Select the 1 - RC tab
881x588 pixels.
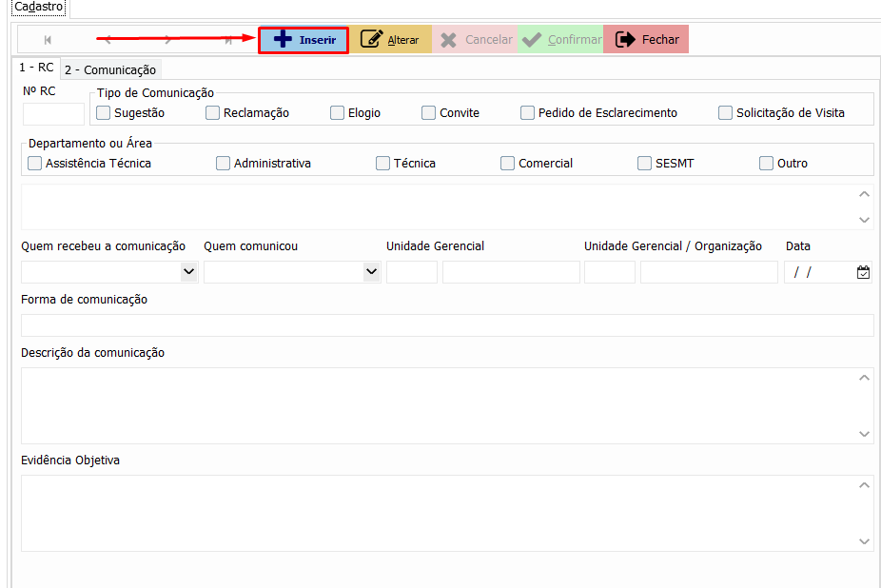click(37, 68)
